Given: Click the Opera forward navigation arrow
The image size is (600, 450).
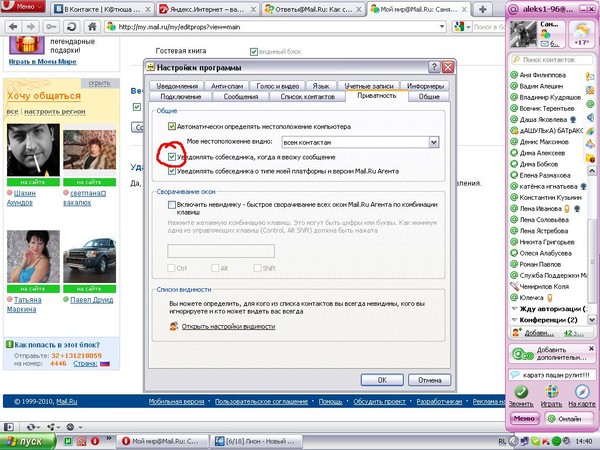Looking at the screenshot, I should pyautogui.click(x=31, y=26).
